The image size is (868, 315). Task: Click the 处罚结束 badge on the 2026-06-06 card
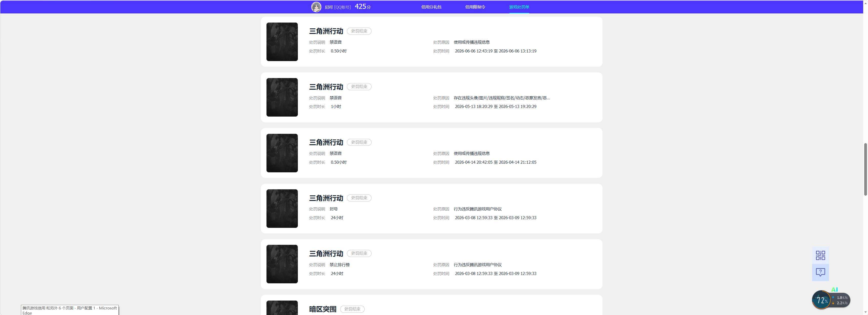[359, 31]
